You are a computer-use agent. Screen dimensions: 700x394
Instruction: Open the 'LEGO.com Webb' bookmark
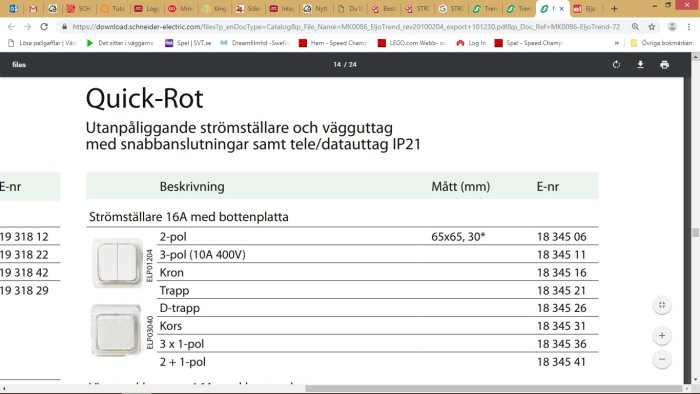(x=412, y=43)
